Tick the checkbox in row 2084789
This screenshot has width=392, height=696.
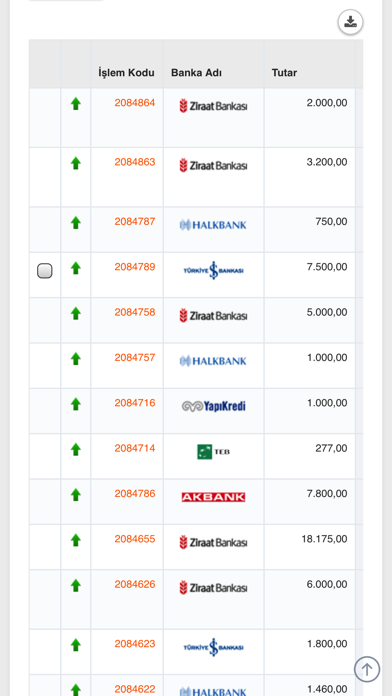[44, 271]
